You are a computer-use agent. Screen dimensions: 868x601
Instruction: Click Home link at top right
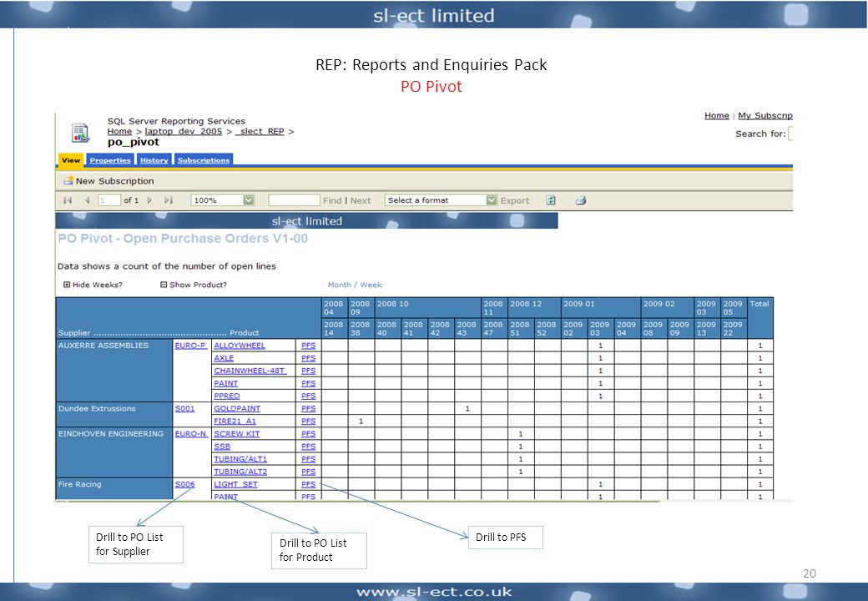(x=716, y=115)
